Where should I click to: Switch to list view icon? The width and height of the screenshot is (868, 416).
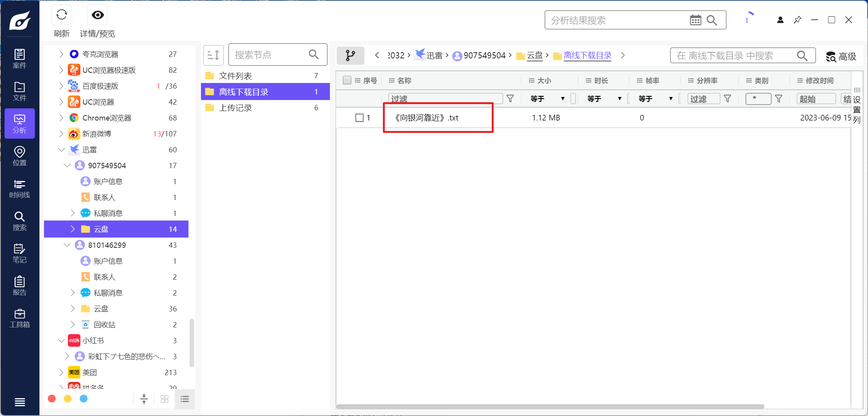(185, 399)
